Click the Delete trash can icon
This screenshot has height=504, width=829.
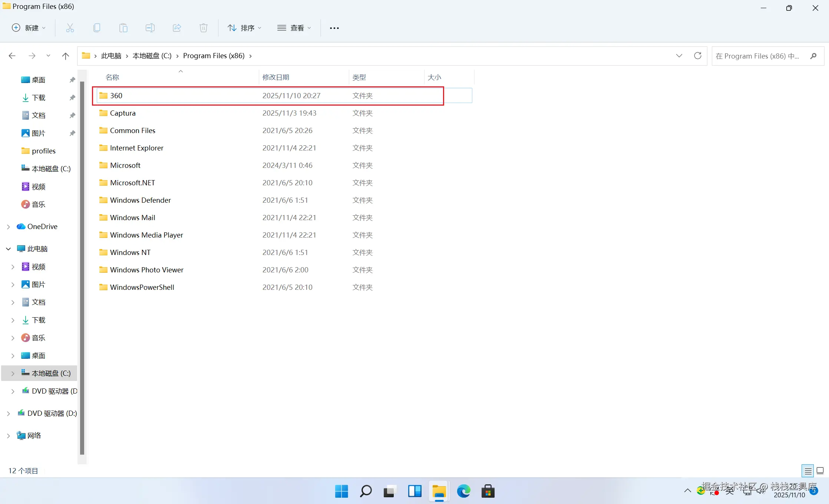click(x=204, y=28)
